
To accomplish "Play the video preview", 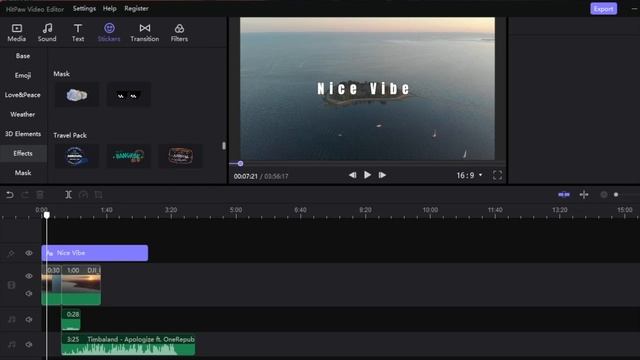I will (x=367, y=175).
